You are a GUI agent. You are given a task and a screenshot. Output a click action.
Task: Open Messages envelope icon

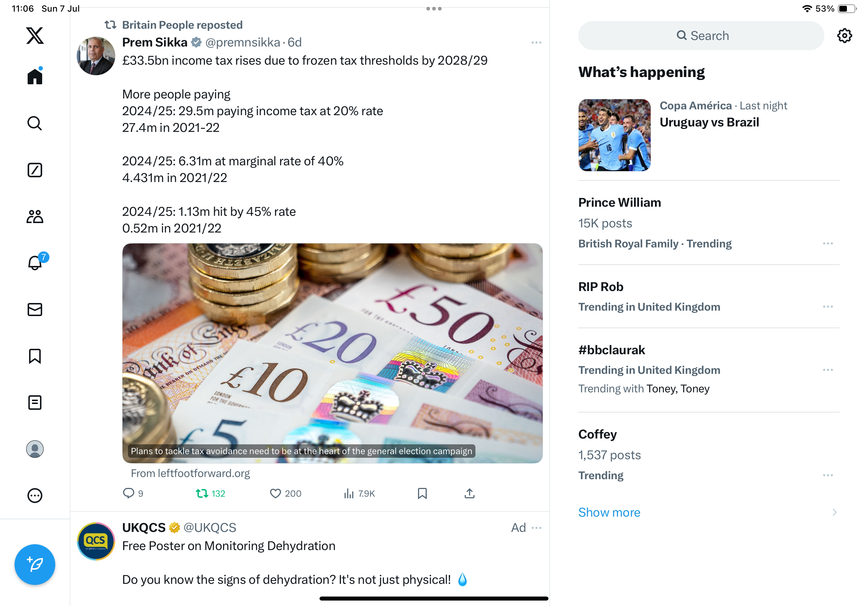click(x=35, y=310)
